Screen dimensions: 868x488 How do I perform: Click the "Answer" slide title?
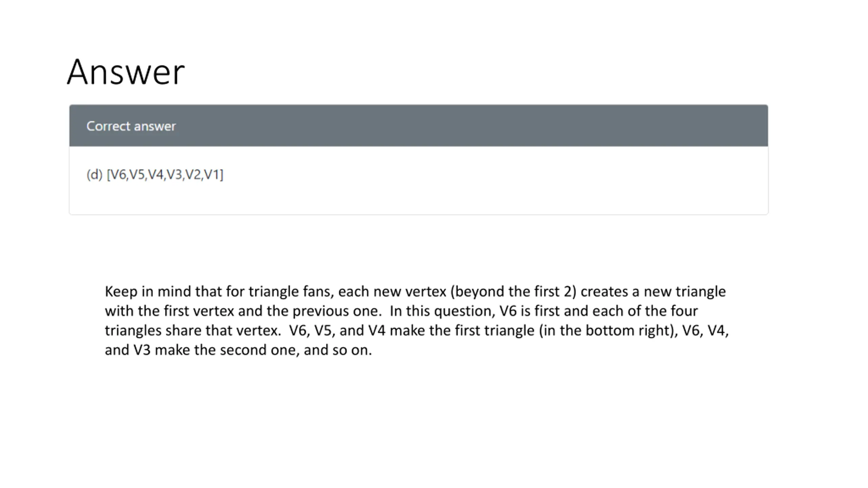point(126,72)
